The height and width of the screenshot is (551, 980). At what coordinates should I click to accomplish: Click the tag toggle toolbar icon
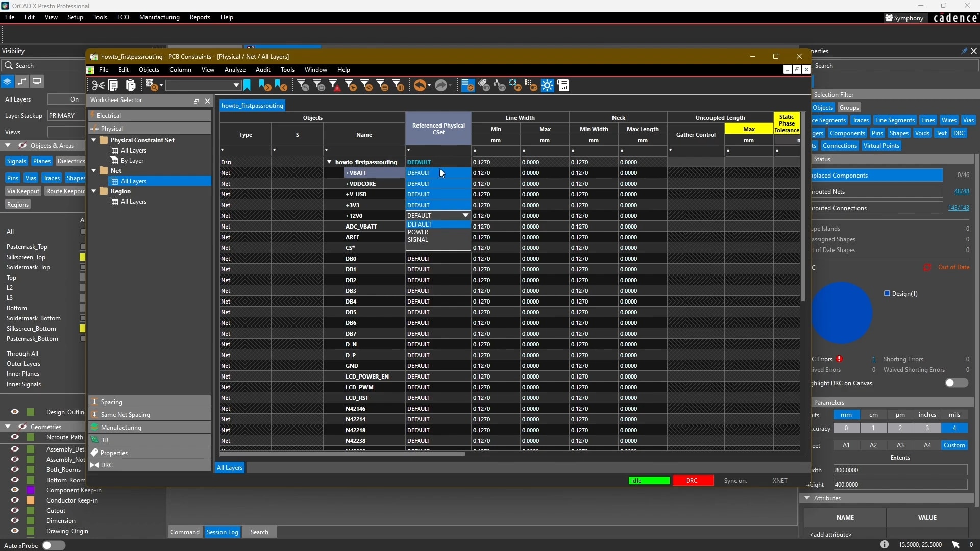pos(483,85)
